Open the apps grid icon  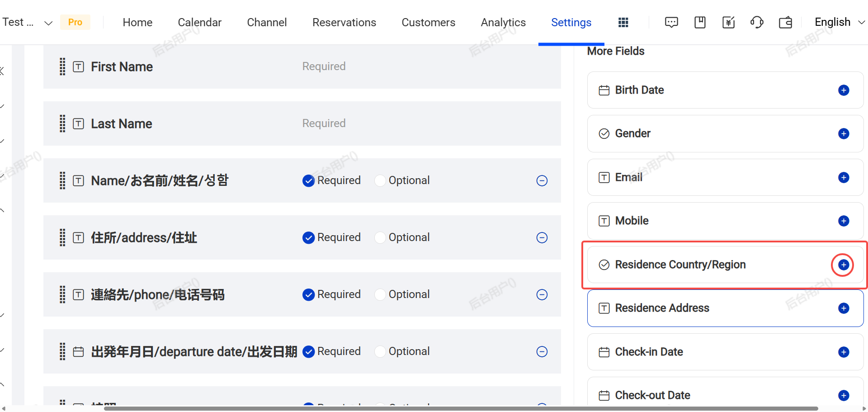(623, 22)
